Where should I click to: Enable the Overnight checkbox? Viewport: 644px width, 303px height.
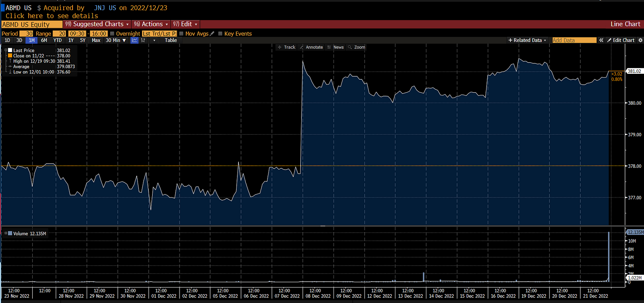[111, 33]
